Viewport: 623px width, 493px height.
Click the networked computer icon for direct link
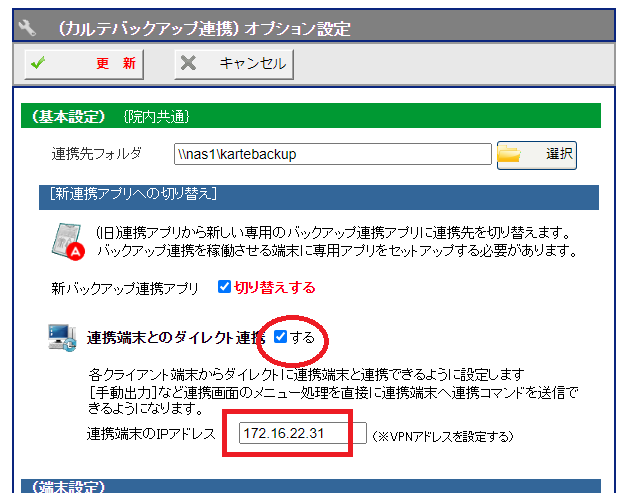coord(62,338)
